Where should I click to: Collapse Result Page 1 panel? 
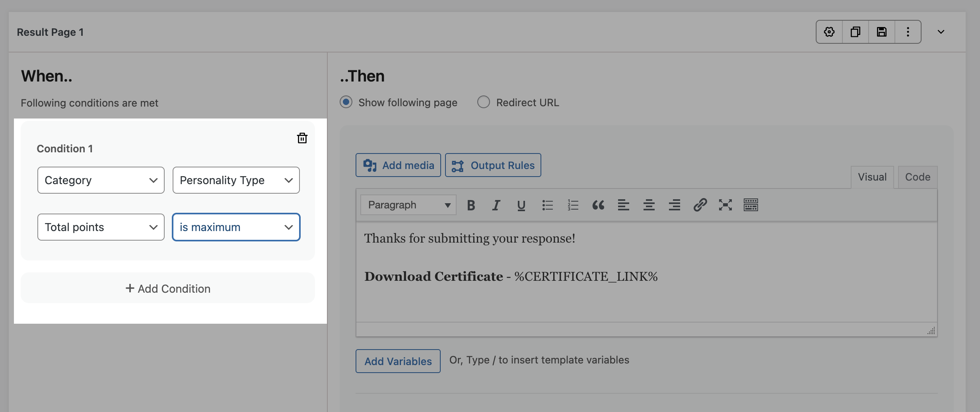(941, 32)
